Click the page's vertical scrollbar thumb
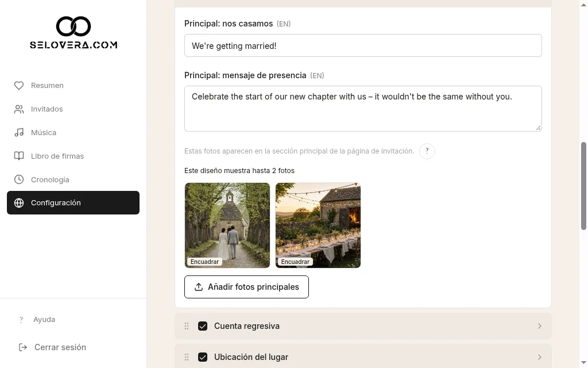The width and height of the screenshot is (588, 368). coord(583,186)
